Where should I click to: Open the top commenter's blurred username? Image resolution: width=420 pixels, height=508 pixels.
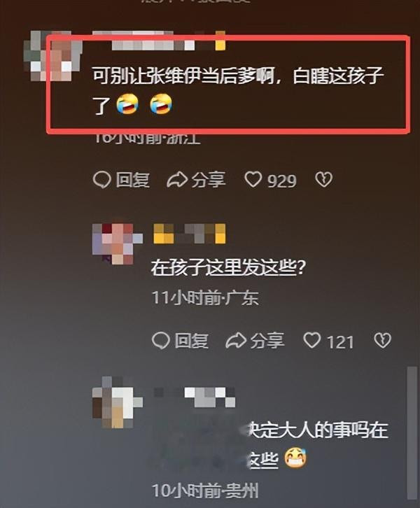(159, 41)
